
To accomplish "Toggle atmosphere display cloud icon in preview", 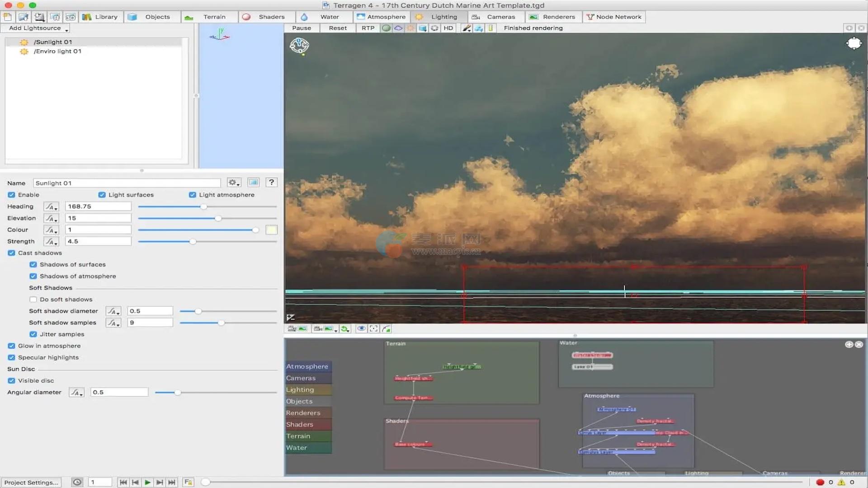I will pos(398,28).
